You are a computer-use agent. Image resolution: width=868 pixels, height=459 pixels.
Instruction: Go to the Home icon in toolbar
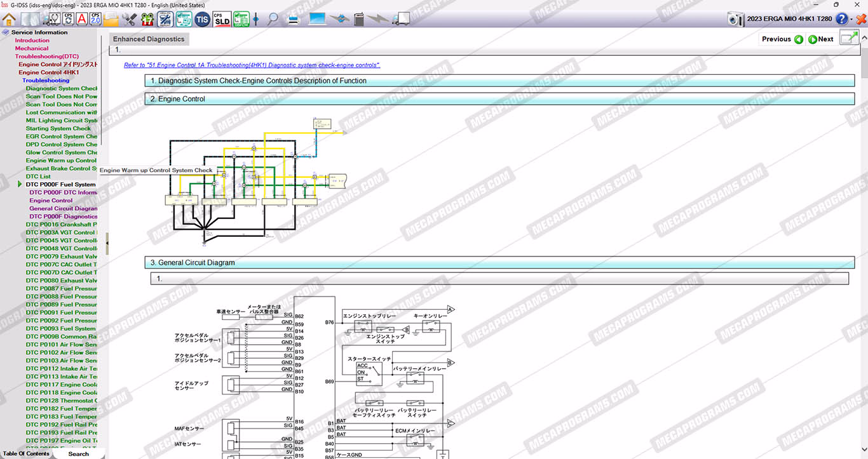coord(10,19)
